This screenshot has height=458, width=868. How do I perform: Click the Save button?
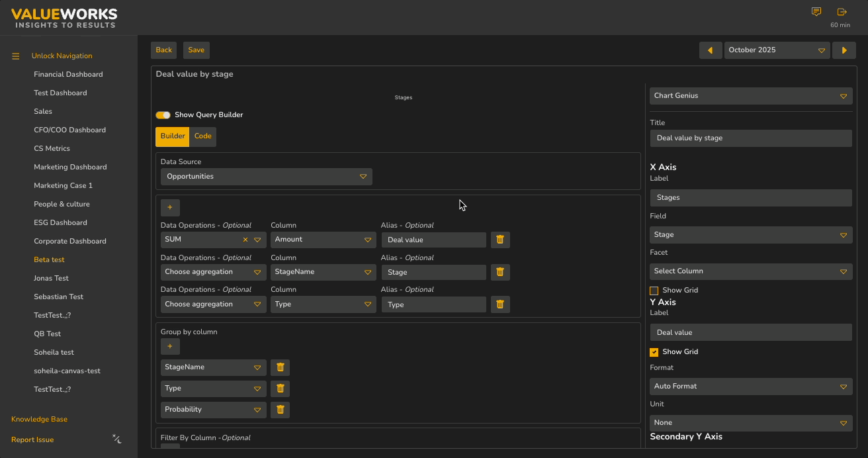coord(196,50)
